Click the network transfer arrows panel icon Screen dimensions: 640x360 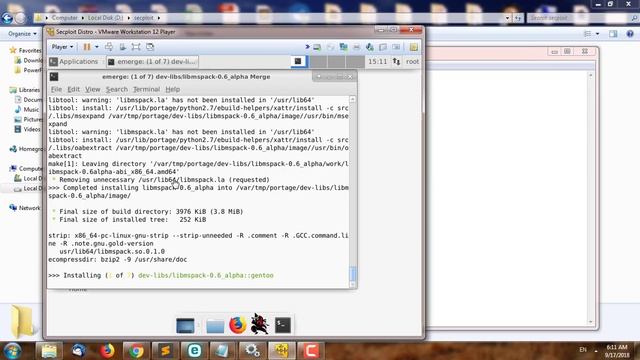[x=396, y=62]
